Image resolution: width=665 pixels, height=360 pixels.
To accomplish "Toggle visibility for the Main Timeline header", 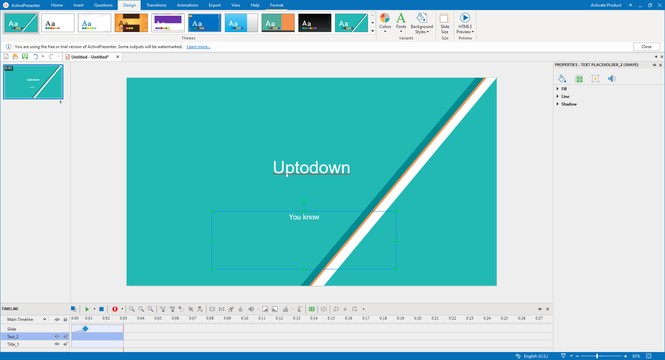I will [57, 319].
